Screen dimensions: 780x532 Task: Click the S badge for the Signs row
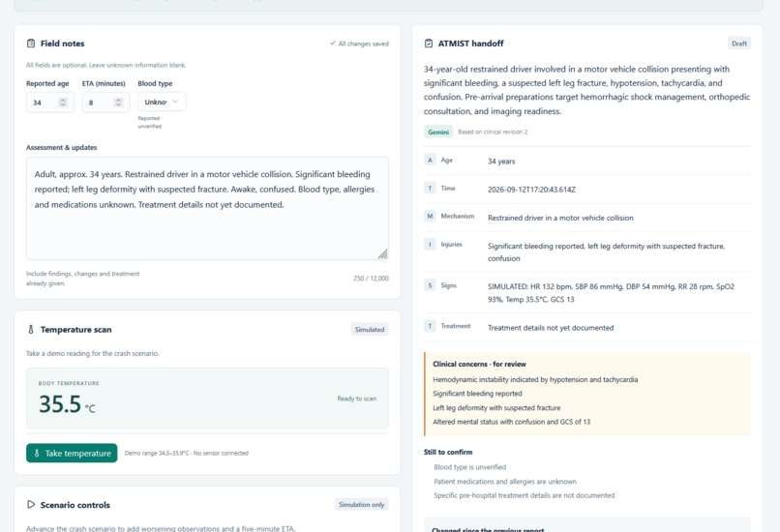pyautogui.click(x=430, y=285)
